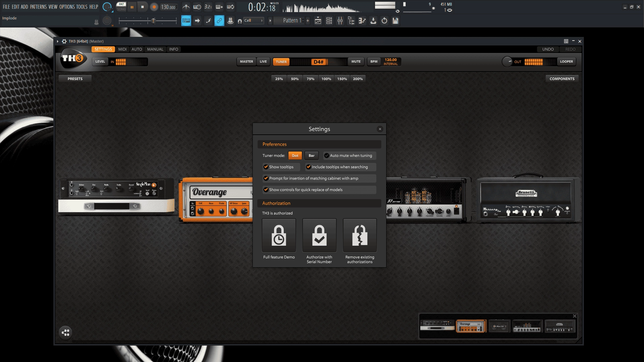This screenshot has width=644, height=362.
Task: Toggle the countdown before recording icon
Action: [208, 7]
